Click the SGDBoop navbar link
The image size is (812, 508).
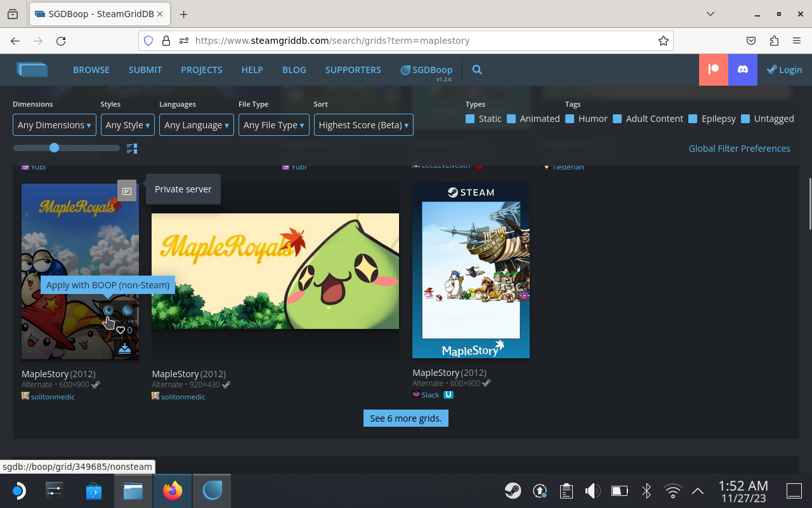point(426,70)
